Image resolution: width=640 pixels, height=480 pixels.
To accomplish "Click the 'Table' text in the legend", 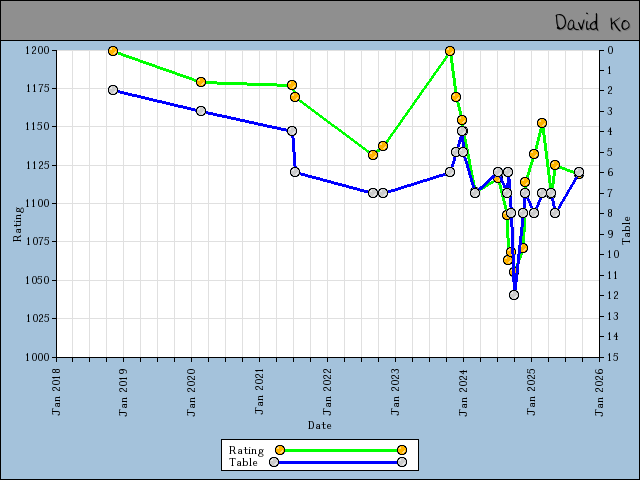I will (x=243, y=462).
